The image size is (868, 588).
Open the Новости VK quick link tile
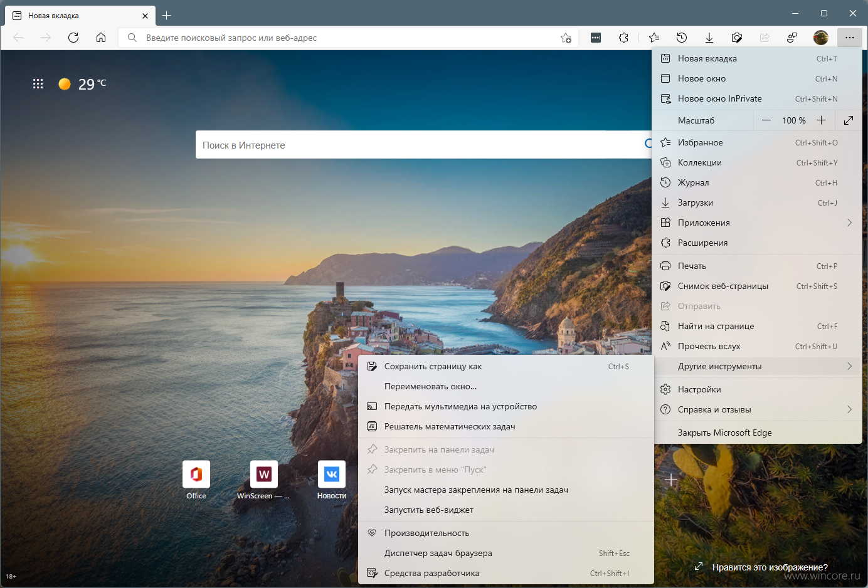pyautogui.click(x=332, y=480)
